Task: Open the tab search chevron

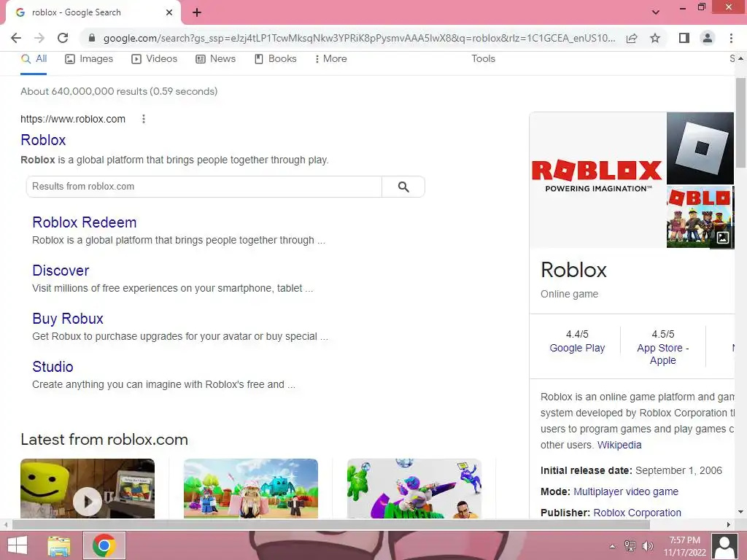Action: [656, 12]
